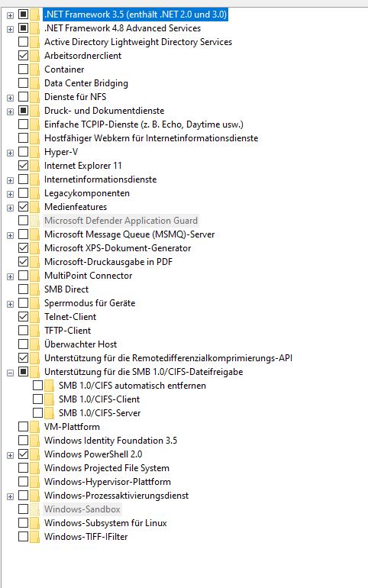Click folder icon beside Windows Projected File System

[x=35, y=468]
